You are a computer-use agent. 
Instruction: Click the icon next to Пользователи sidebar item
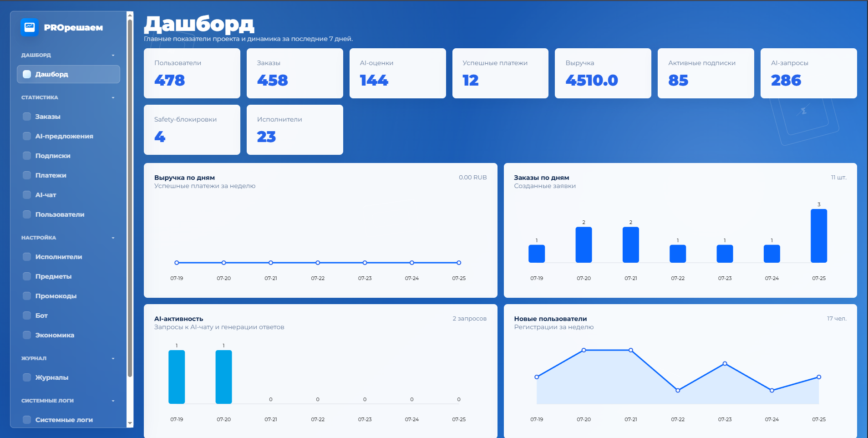coord(27,214)
